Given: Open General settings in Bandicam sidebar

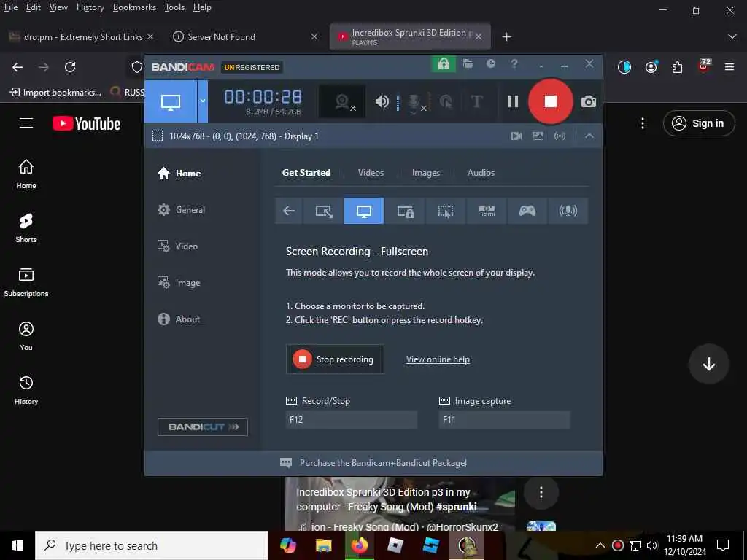Looking at the screenshot, I should pos(181,209).
